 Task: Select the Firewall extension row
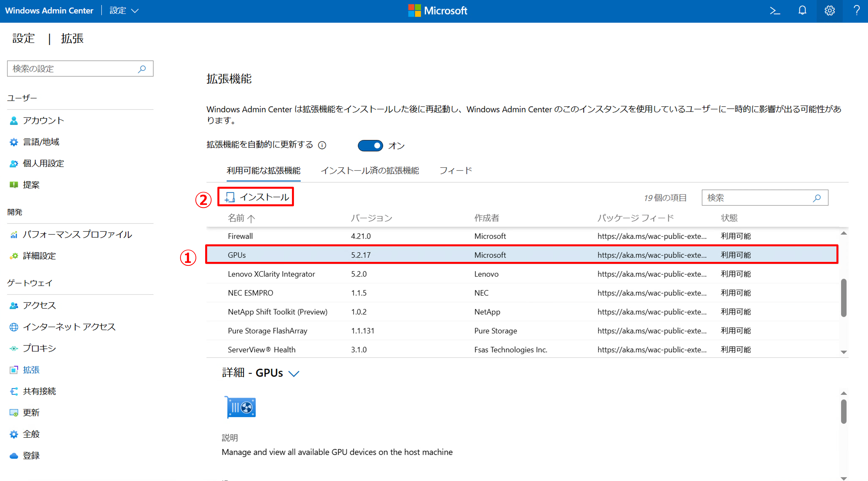(x=522, y=236)
